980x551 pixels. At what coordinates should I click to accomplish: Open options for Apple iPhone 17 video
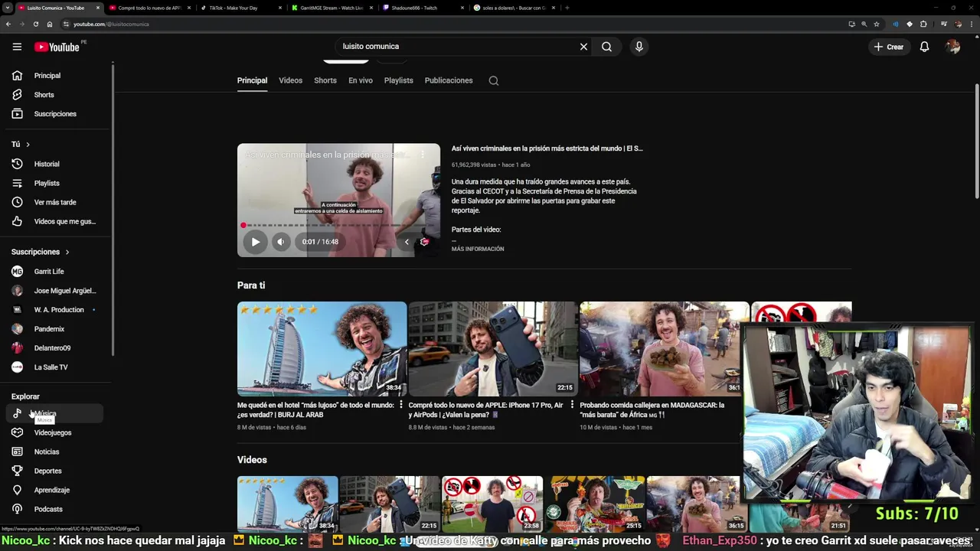click(x=571, y=406)
